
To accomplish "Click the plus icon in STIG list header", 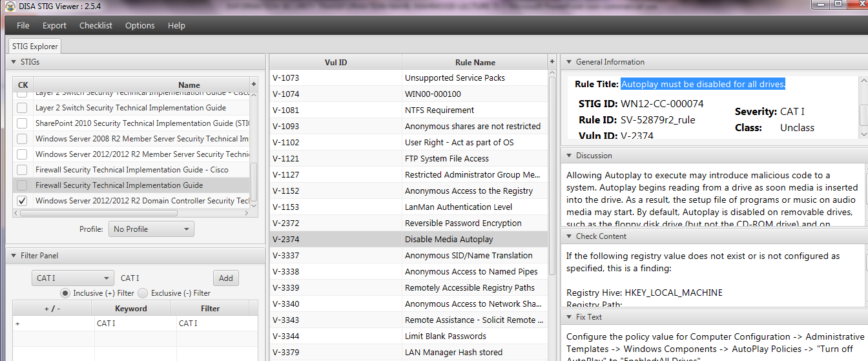I will click(x=254, y=85).
